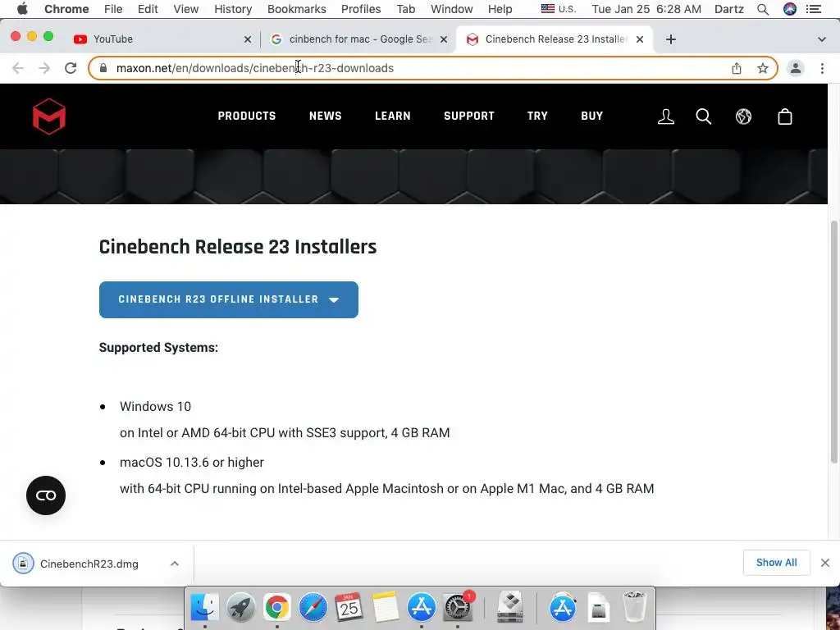The width and height of the screenshot is (840, 630).
Task: Open the PRODUCTS menu
Action: (247, 116)
